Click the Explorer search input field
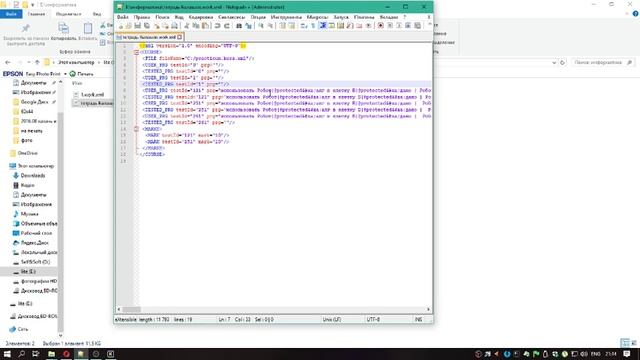This screenshot has width=640, height=360. 603,62
